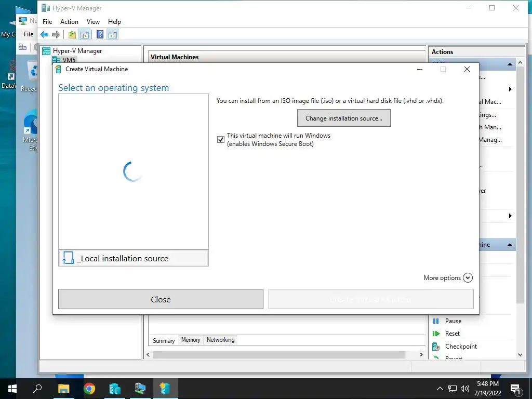Open the File menu in Hyper-V Manager
Screen dimensions: 532x399
[x=47, y=22]
